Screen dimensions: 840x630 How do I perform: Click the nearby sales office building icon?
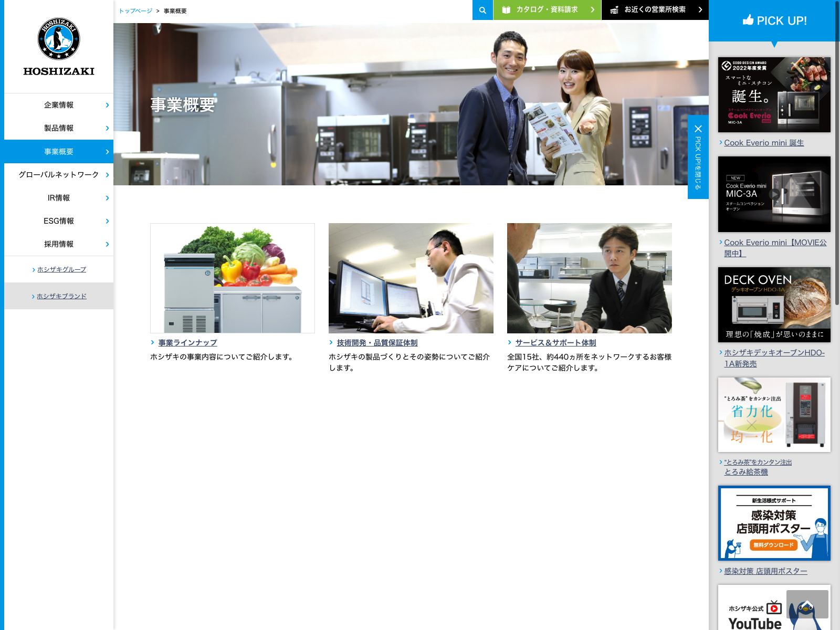614,10
